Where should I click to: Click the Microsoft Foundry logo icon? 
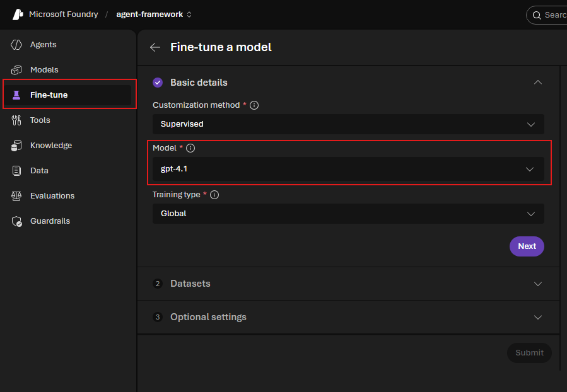click(18, 14)
